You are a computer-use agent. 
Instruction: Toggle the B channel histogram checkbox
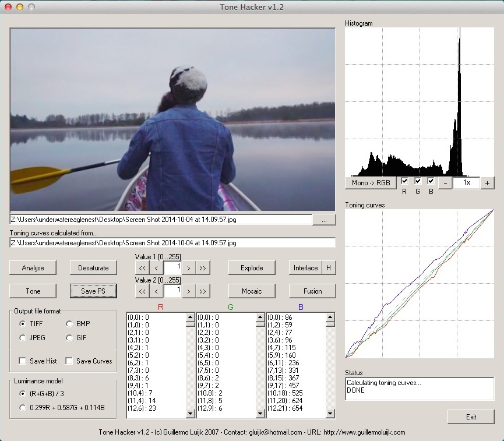[x=431, y=181]
